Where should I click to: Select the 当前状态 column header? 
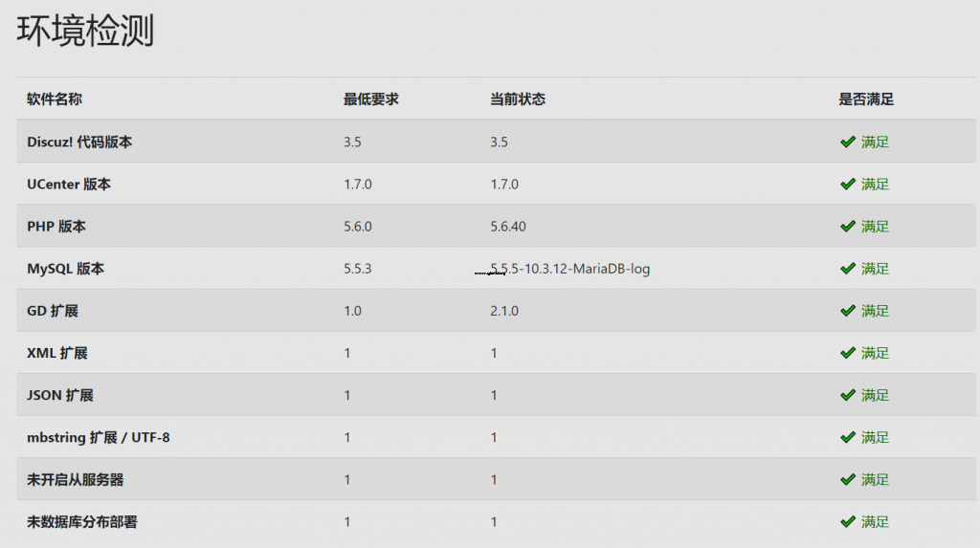(x=518, y=99)
